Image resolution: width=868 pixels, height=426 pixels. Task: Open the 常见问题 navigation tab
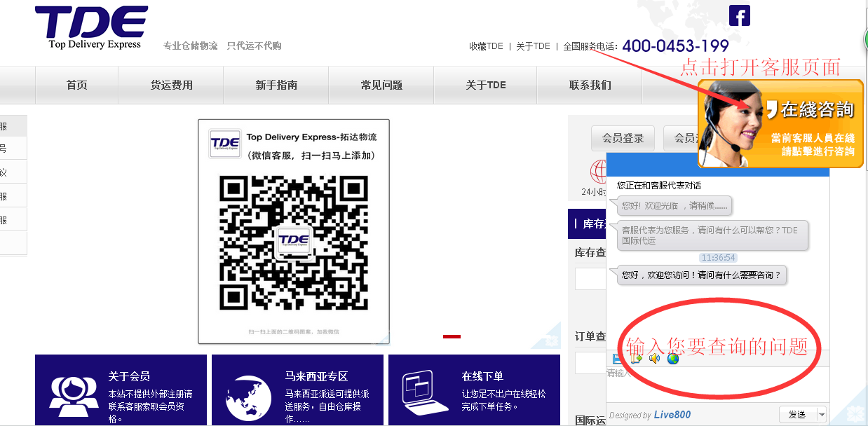pos(381,85)
